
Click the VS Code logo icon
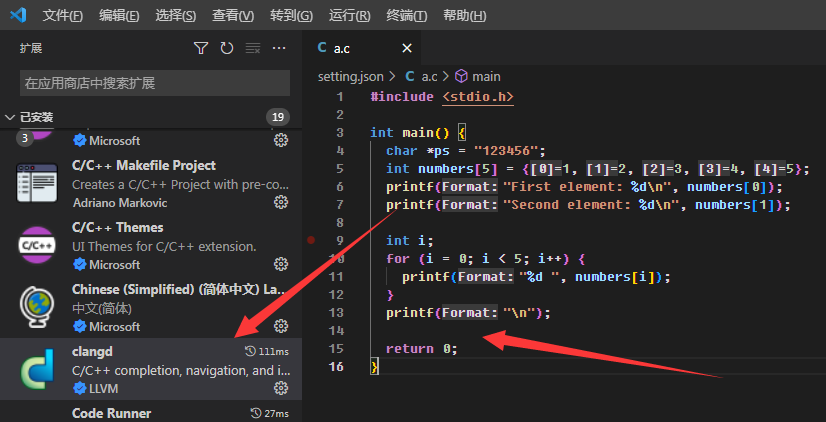pyautogui.click(x=18, y=16)
